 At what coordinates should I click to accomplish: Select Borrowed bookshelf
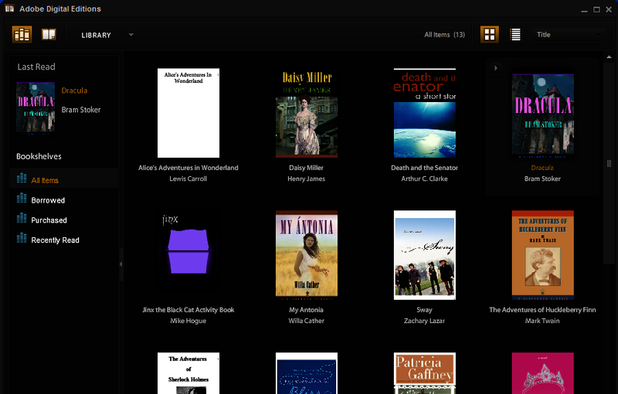(64, 200)
